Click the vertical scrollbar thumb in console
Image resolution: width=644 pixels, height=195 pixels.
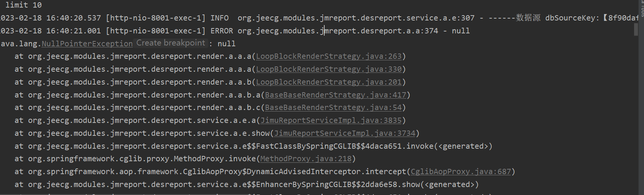[636, 29]
